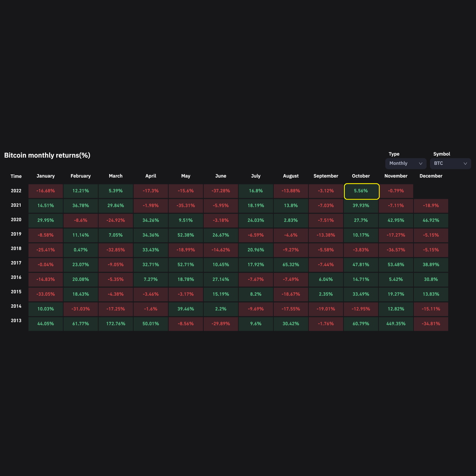Click the -31.03% February 2014 cell
Screen dimensions: 476x476
pyautogui.click(x=81, y=309)
